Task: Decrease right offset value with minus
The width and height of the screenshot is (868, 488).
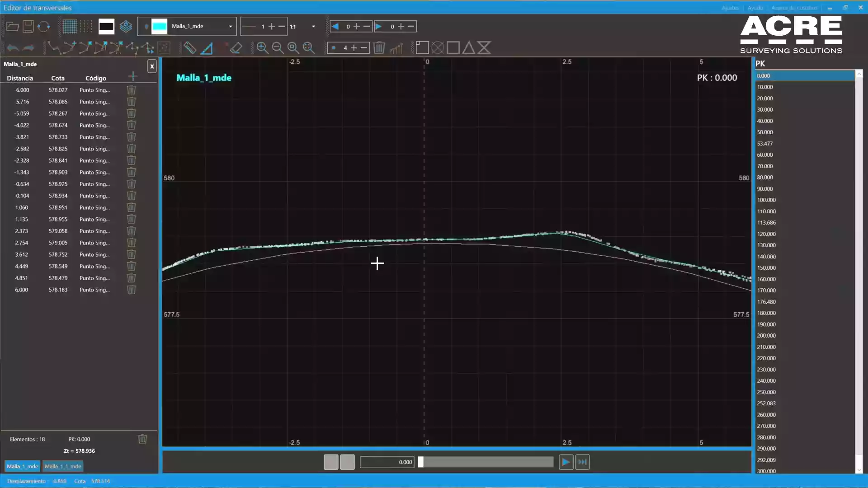Action: 411,27
